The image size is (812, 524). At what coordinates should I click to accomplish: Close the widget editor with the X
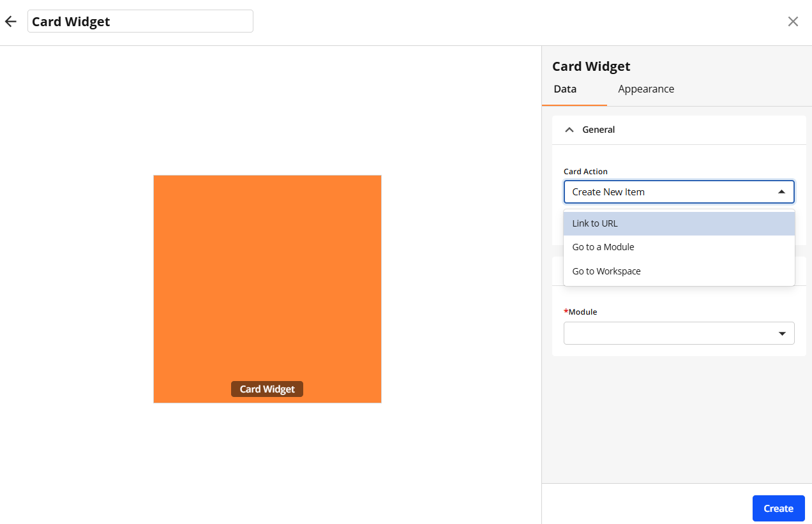point(793,22)
